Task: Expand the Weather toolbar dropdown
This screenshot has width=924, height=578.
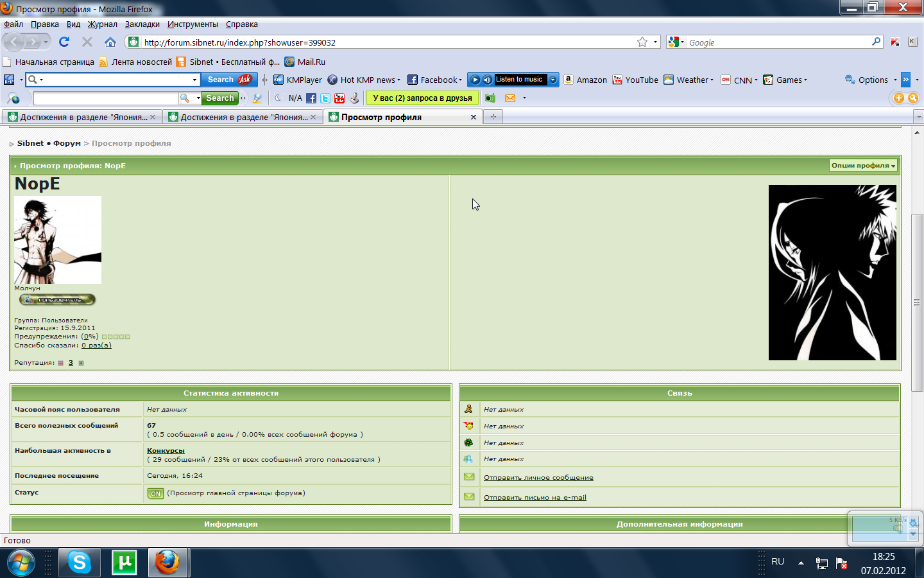Action: click(712, 80)
